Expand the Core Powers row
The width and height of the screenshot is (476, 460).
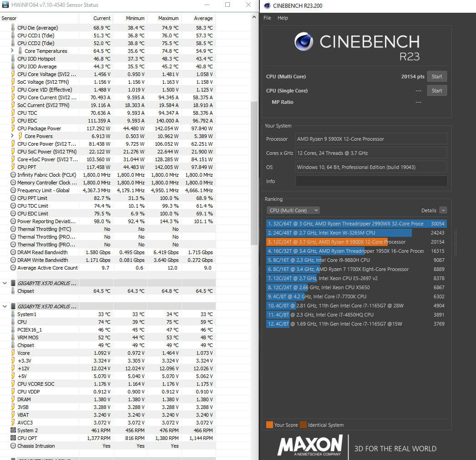pyautogui.click(x=12, y=136)
